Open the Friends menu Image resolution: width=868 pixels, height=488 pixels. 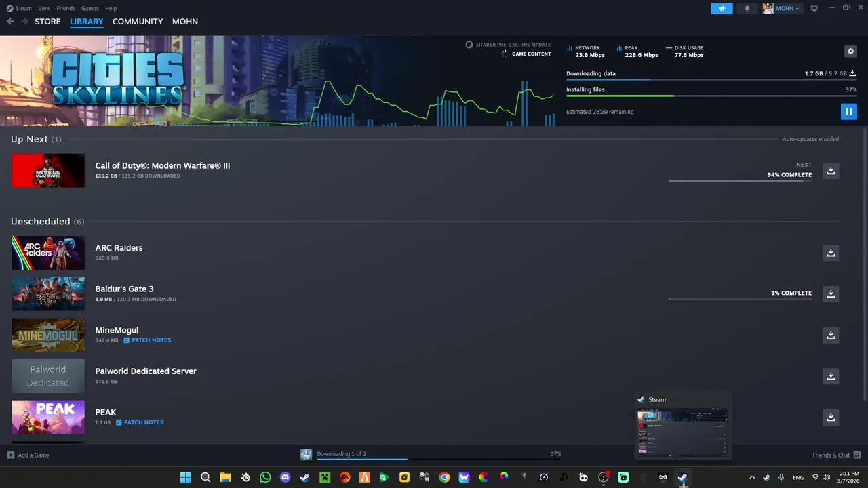coord(66,8)
